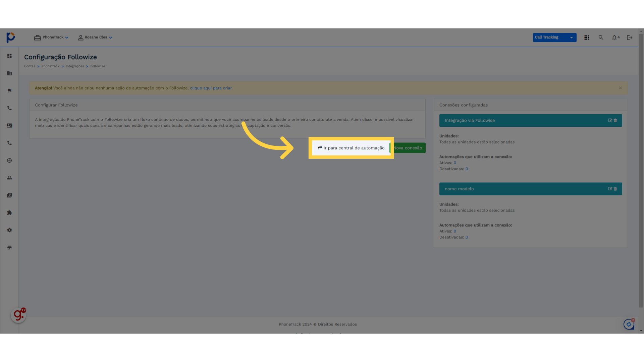The width and height of the screenshot is (644, 362).
Task: Delete the Integração via Followise connection
Action: (x=615, y=120)
